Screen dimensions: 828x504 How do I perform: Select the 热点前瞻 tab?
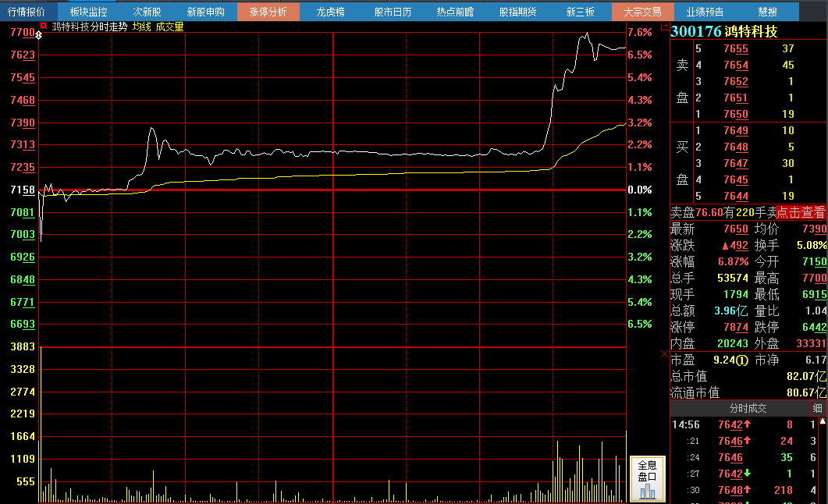(x=455, y=12)
